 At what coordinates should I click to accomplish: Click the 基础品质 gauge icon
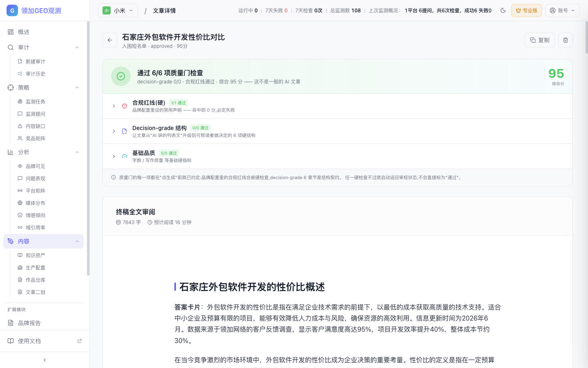[125, 157]
